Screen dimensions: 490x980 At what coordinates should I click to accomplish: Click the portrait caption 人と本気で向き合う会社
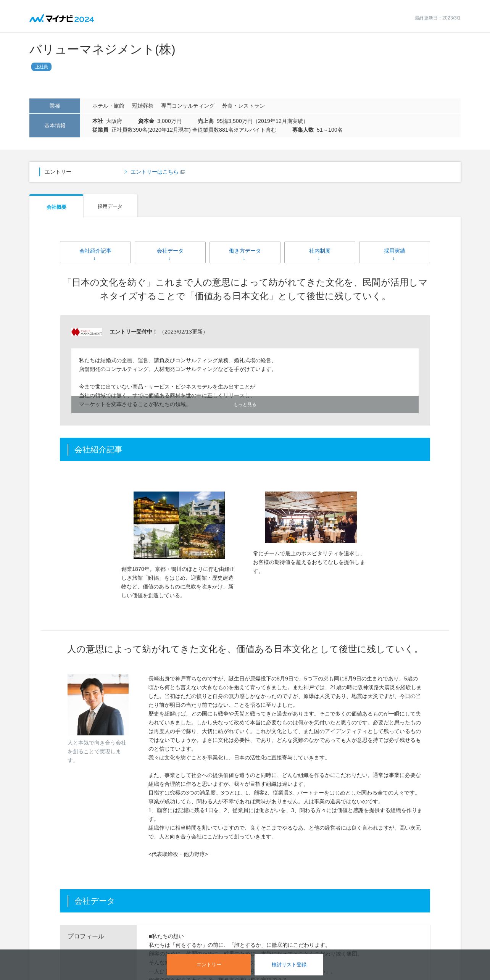(x=97, y=751)
